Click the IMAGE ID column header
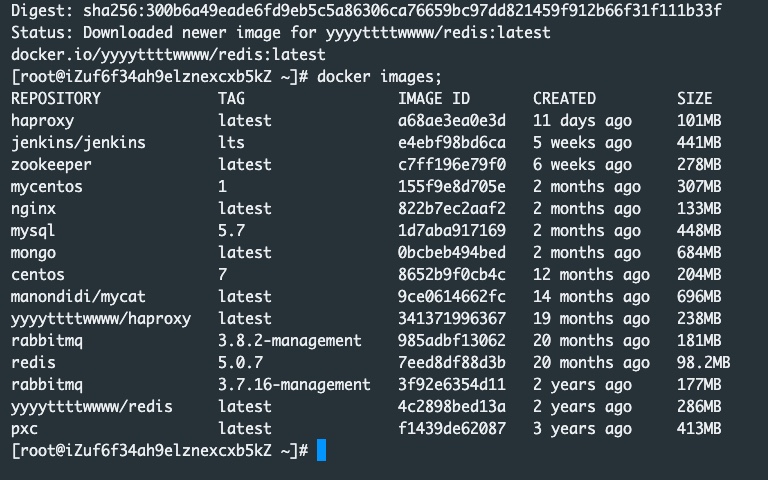The height and width of the screenshot is (480, 768). click(x=434, y=98)
